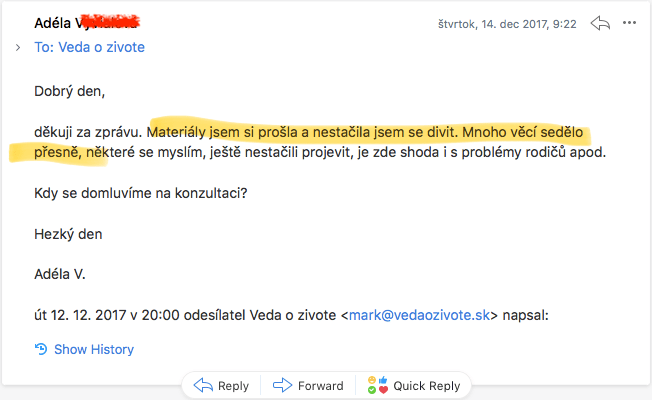
Task: Click the blue reply arrow icon in bottom bar
Action: 203,385
